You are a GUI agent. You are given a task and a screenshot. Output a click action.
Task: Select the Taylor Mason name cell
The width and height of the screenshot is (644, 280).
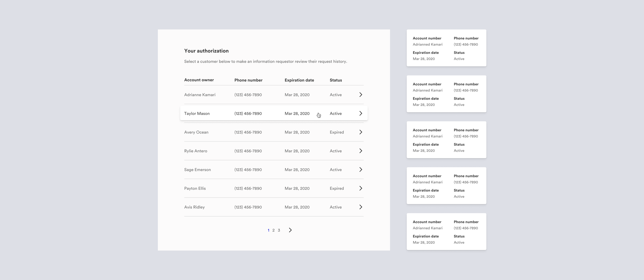pos(197,113)
